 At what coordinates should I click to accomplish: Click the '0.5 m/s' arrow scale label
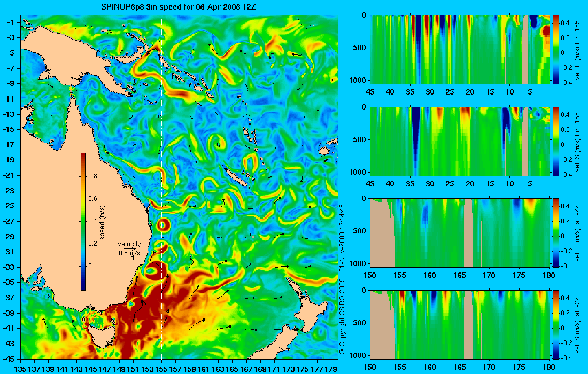pos(129,253)
